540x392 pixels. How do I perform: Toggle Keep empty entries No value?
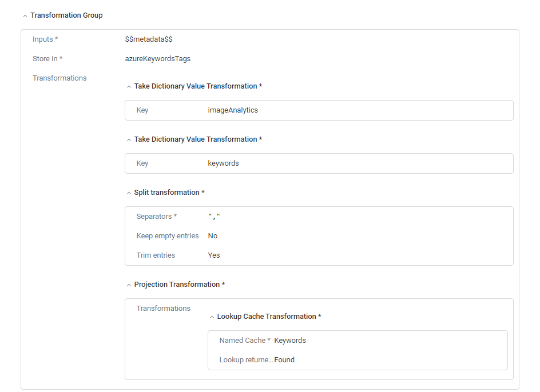213,236
